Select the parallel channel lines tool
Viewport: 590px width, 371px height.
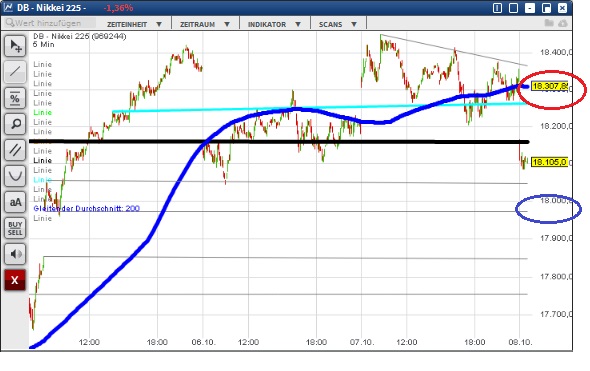(x=15, y=150)
